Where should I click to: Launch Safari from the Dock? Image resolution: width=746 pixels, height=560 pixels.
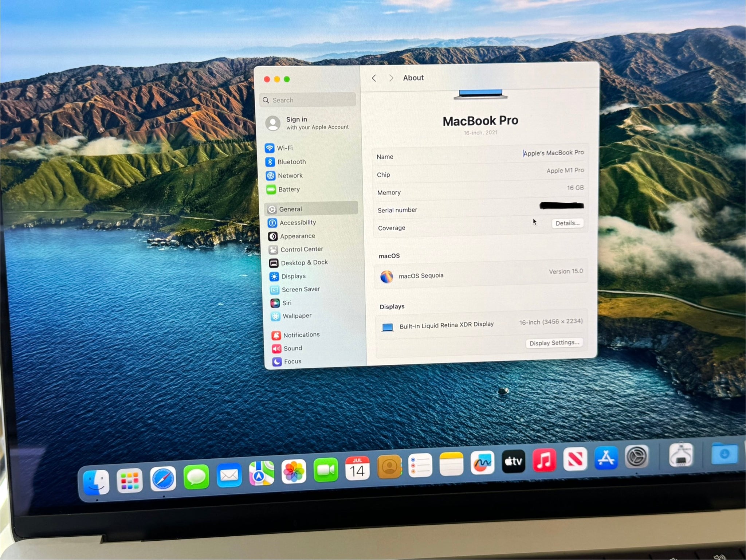pos(163,478)
